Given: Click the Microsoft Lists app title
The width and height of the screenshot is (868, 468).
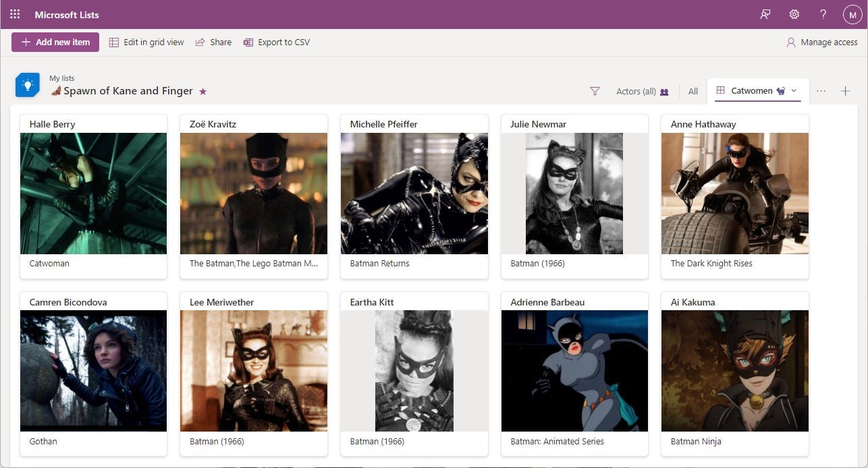Looking at the screenshot, I should [x=67, y=14].
